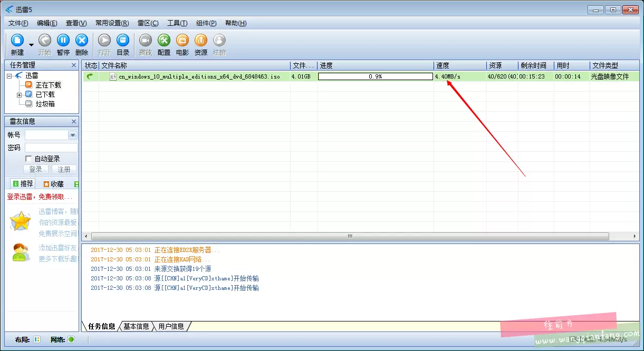
Task: Click the 资源 (Resources) toolbar icon
Action: (201, 40)
